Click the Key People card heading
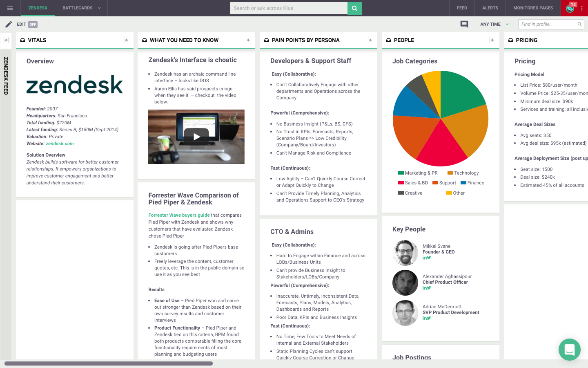This screenshot has width=588, height=368. pos(409,229)
